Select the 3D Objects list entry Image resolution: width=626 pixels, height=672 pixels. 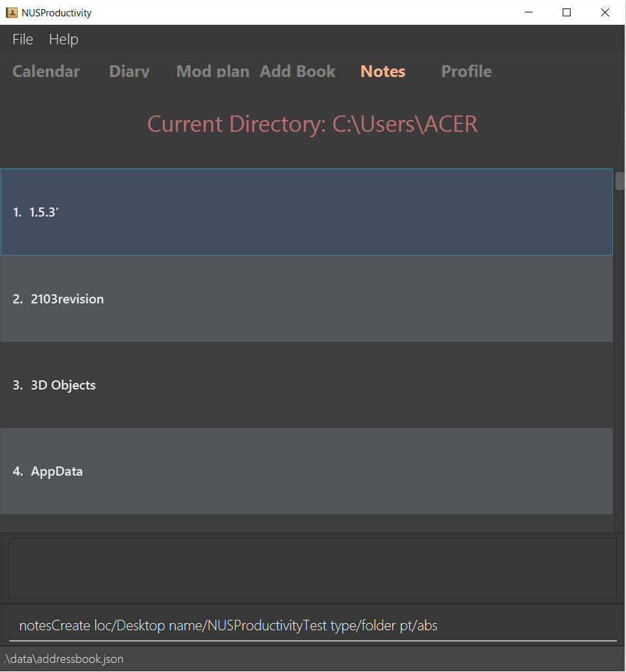tap(306, 385)
